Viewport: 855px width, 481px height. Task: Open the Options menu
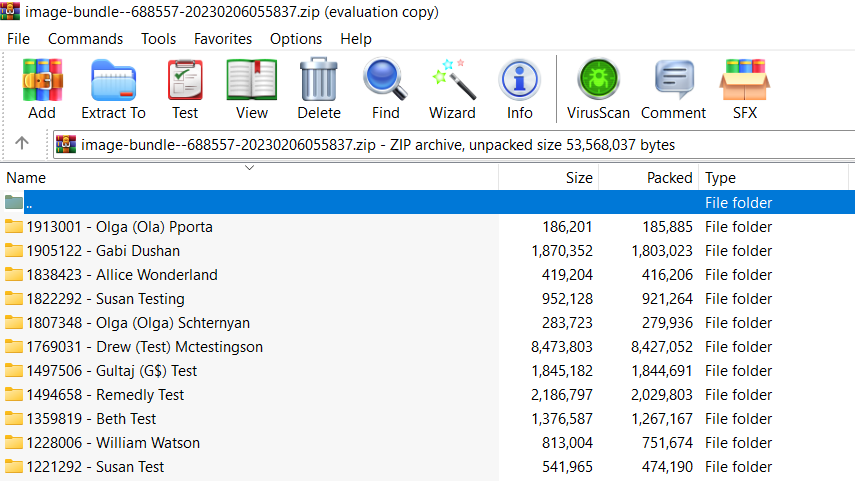(296, 39)
